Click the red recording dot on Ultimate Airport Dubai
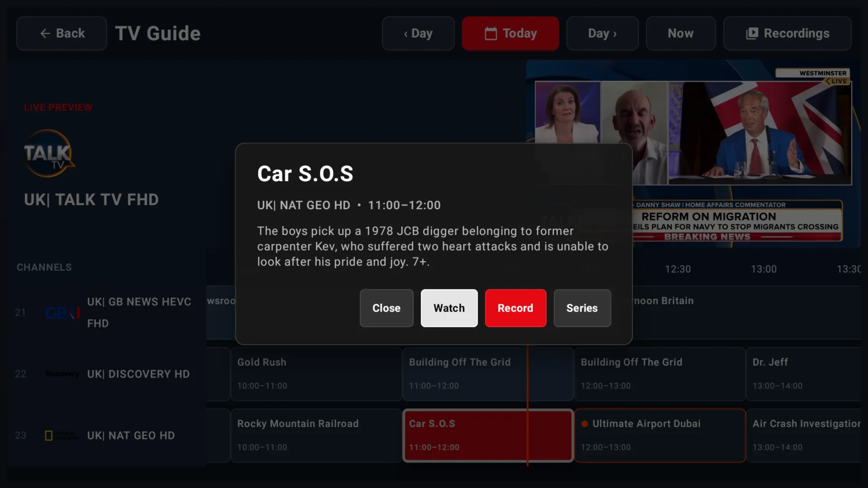This screenshot has height=488, width=868. click(x=585, y=424)
